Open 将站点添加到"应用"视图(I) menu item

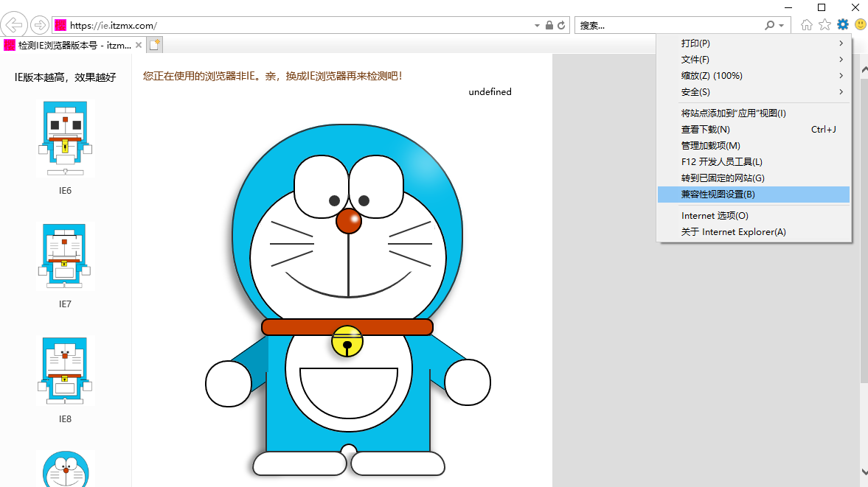pos(754,113)
